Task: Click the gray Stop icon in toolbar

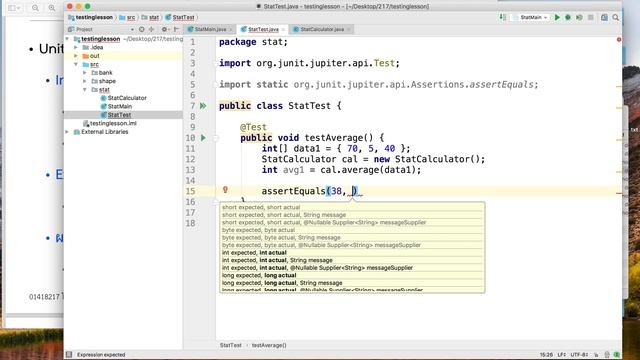Action: 591,18
